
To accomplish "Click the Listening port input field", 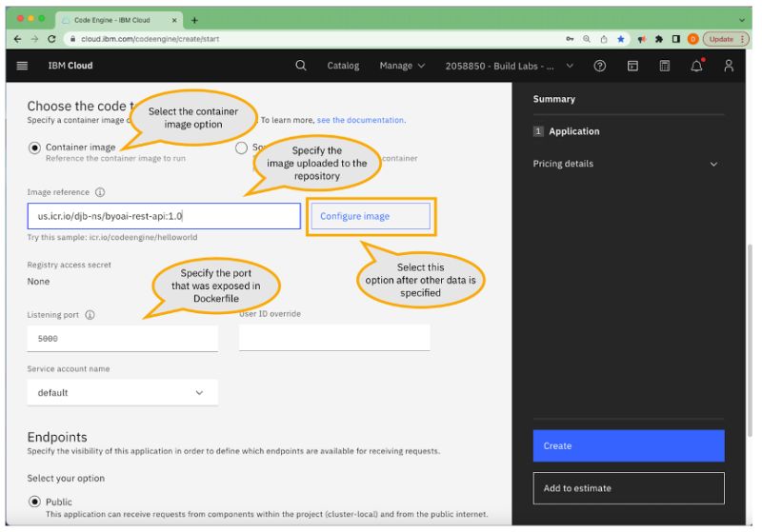I will coord(123,338).
